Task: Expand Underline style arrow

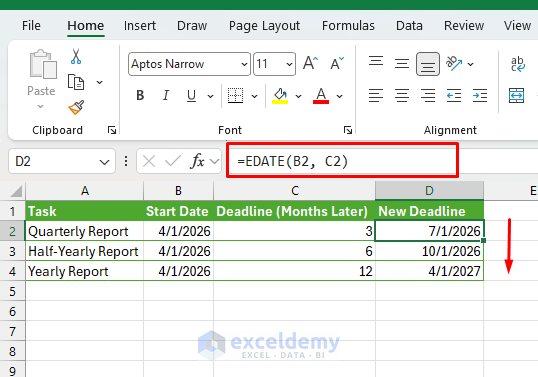Action: pyautogui.click(x=210, y=96)
